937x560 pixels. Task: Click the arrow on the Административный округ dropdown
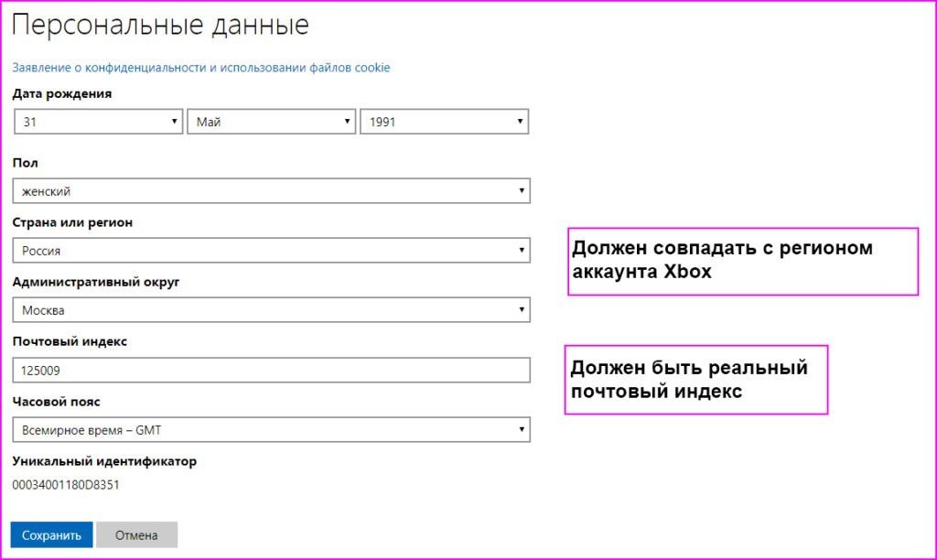521,309
